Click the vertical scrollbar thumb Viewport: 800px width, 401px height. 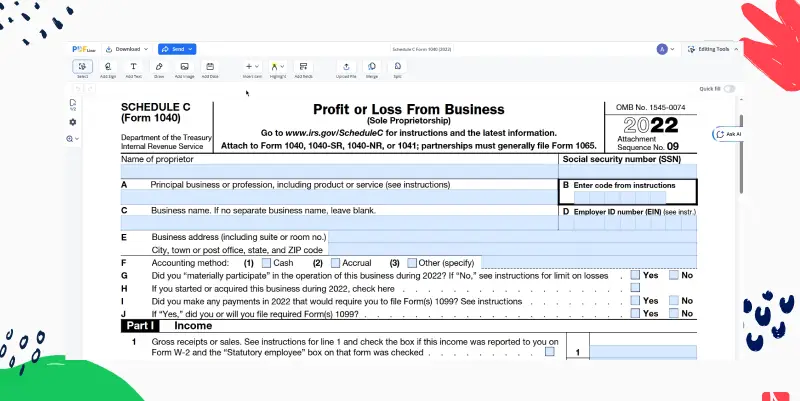point(741,154)
